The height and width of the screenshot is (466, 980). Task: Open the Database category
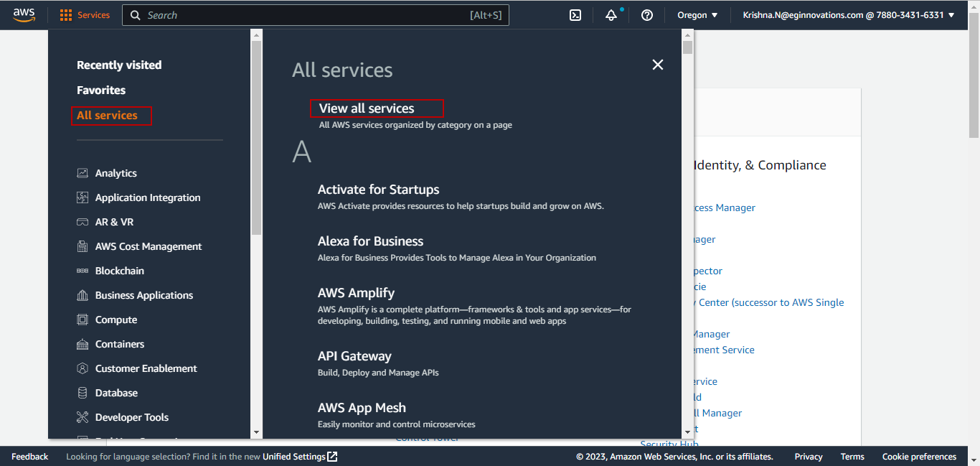click(x=116, y=393)
